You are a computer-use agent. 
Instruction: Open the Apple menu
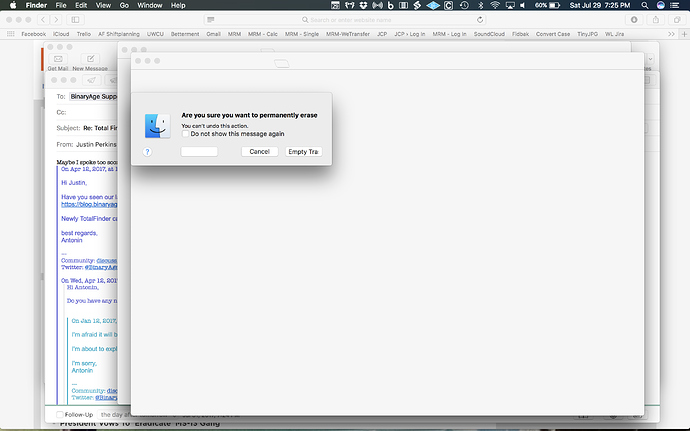coord(13,5)
